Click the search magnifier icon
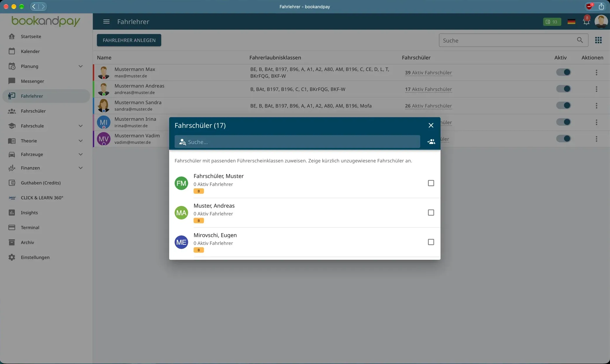Viewport: 610px width, 364px height. pos(580,40)
